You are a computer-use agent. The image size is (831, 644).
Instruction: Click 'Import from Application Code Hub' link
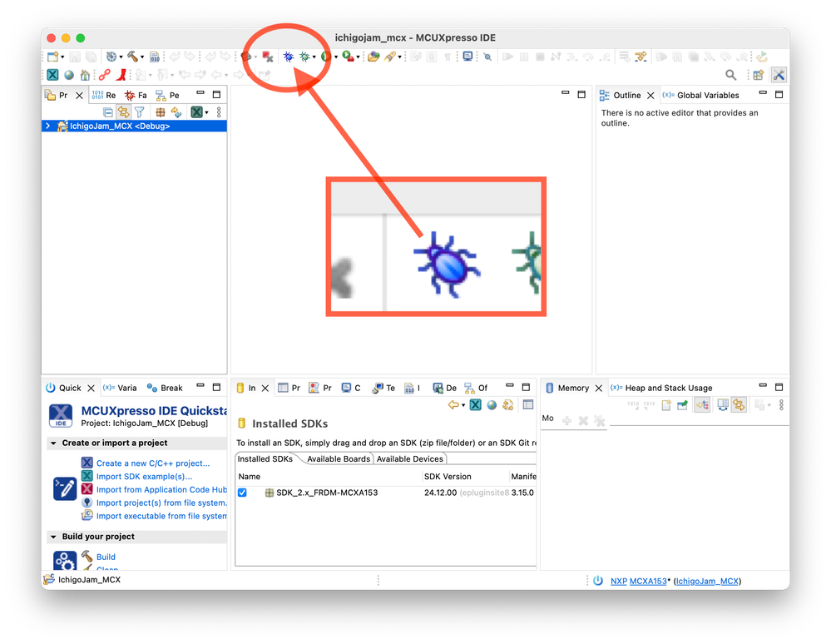(161, 490)
